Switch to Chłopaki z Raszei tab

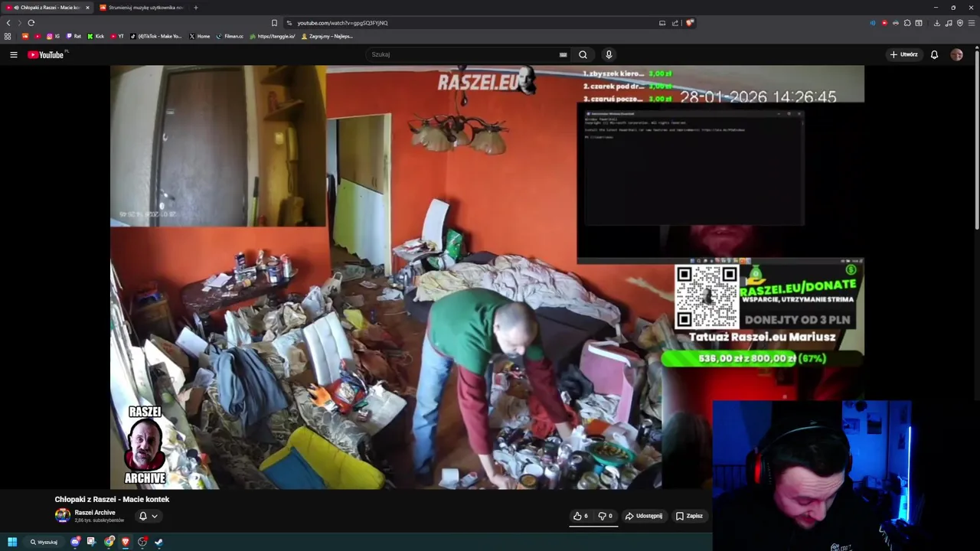pyautogui.click(x=47, y=8)
